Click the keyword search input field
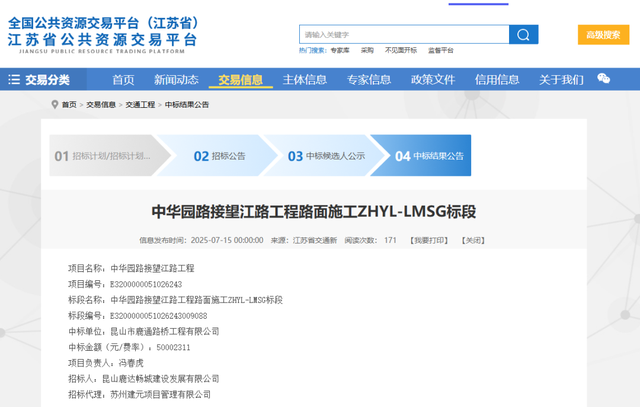This screenshot has width=640, height=407. pyautogui.click(x=403, y=34)
